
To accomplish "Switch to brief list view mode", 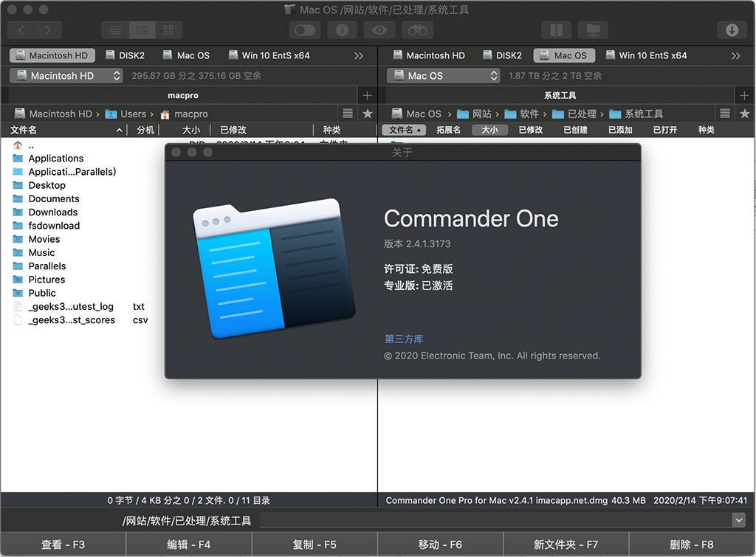I will pyautogui.click(x=142, y=30).
